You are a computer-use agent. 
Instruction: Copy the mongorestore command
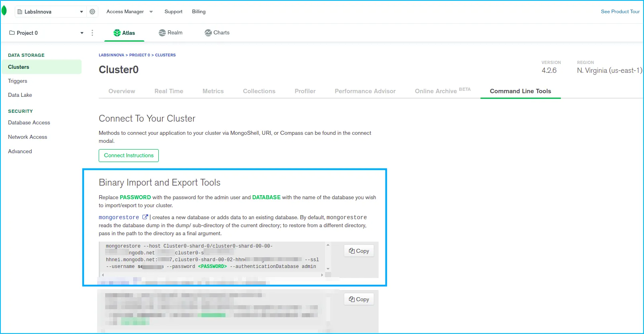pyautogui.click(x=359, y=251)
